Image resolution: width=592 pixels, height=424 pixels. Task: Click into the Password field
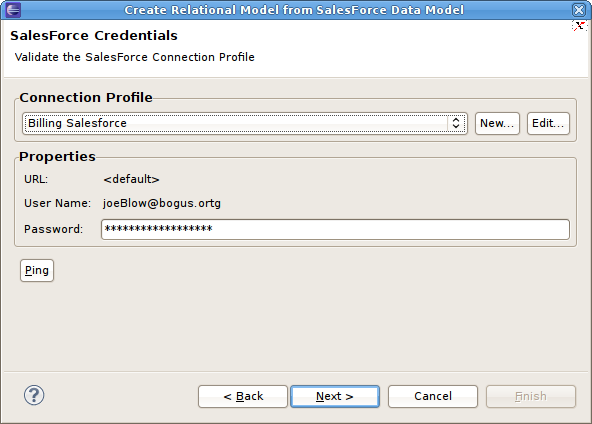[x=335, y=229]
